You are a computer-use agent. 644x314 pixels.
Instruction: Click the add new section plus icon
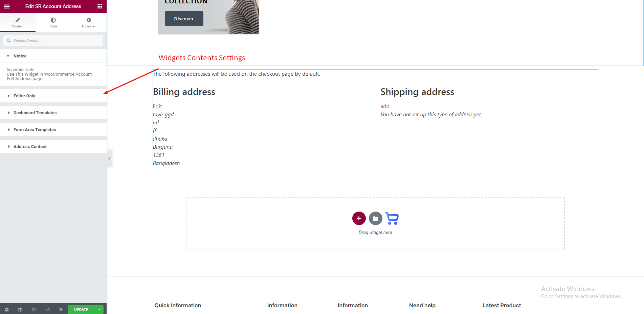pyautogui.click(x=359, y=218)
